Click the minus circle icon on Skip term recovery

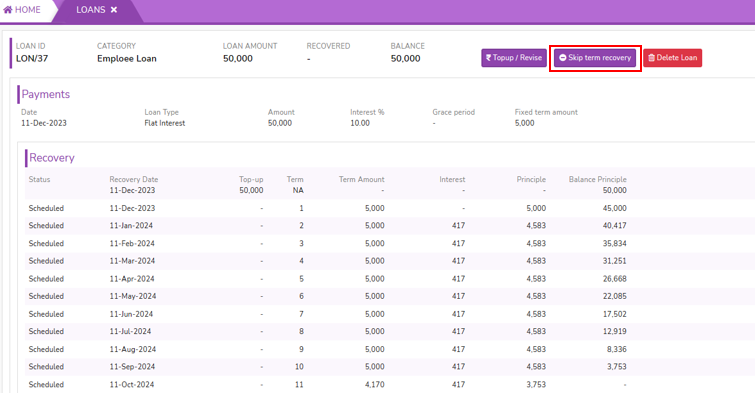click(x=562, y=57)
